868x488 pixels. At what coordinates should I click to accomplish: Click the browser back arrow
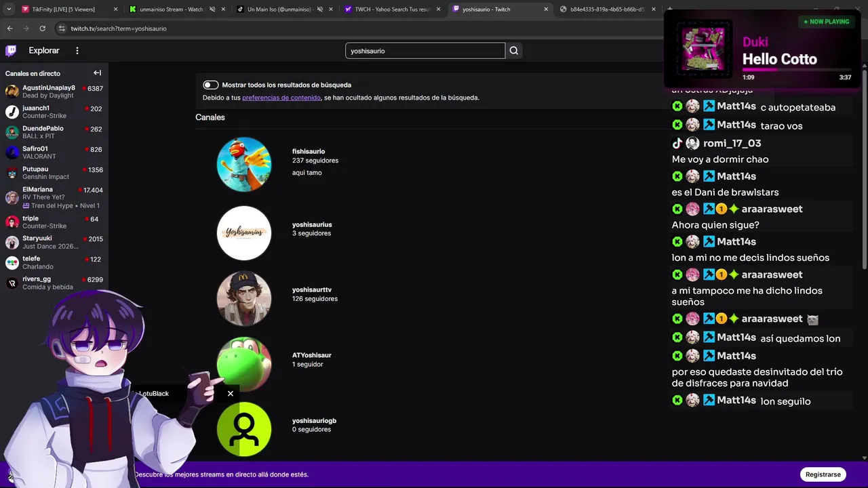point(9,28)
